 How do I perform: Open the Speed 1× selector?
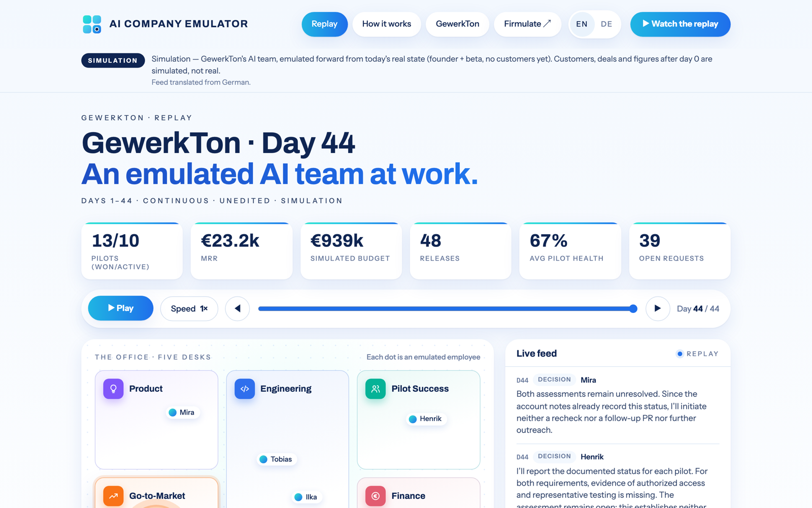(x=189, y=308)
